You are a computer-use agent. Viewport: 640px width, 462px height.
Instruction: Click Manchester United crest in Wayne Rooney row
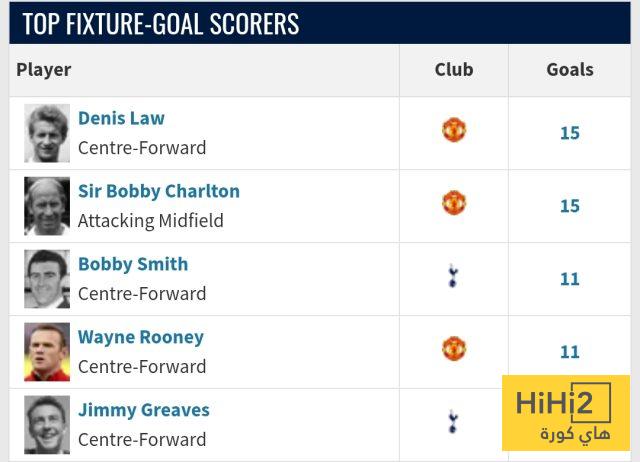click(454, 349)
